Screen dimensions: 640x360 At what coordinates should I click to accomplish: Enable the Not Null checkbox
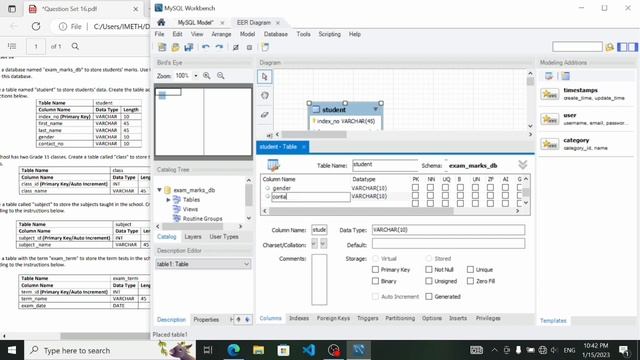[x=429, y=269]
